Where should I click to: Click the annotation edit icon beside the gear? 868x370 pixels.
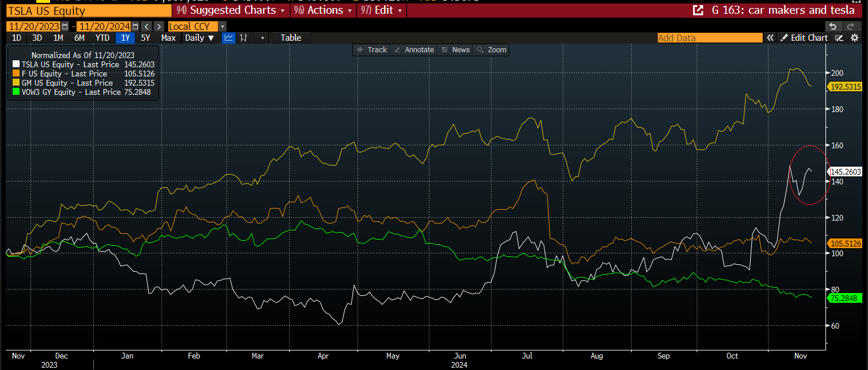click(x=839, y=38)
